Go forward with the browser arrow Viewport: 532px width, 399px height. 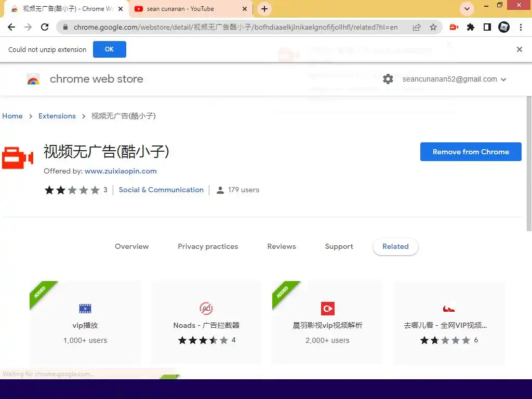coord(28,27)
